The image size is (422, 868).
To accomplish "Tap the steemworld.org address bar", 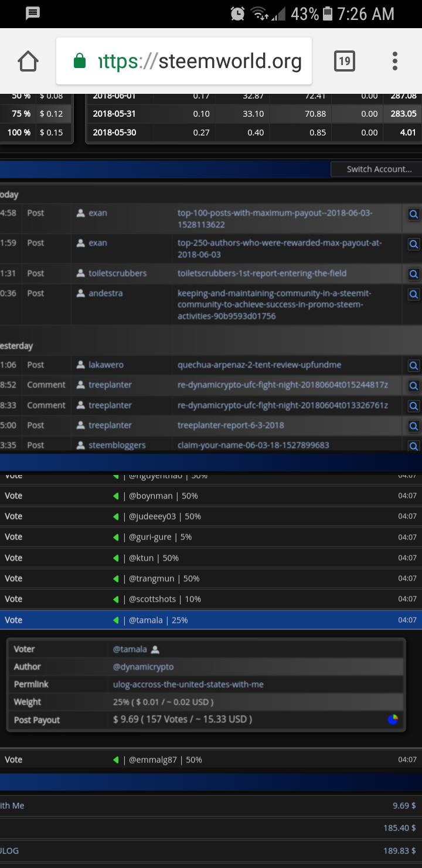I will [x=184, y=61].
